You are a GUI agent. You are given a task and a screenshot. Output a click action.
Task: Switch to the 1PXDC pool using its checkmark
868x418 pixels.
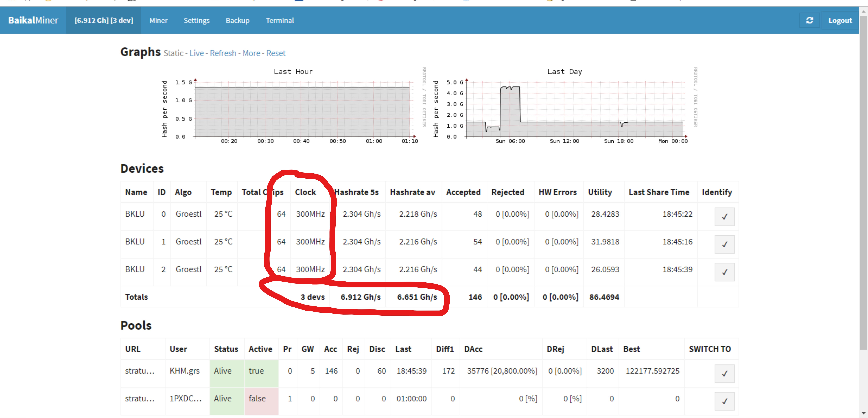tap(724, 401)
